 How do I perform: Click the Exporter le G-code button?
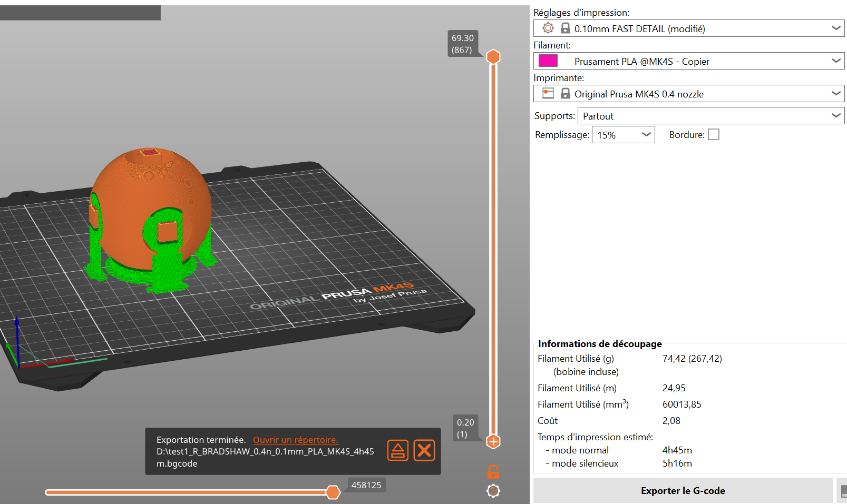pyautogui.click(x=683, y=491)
